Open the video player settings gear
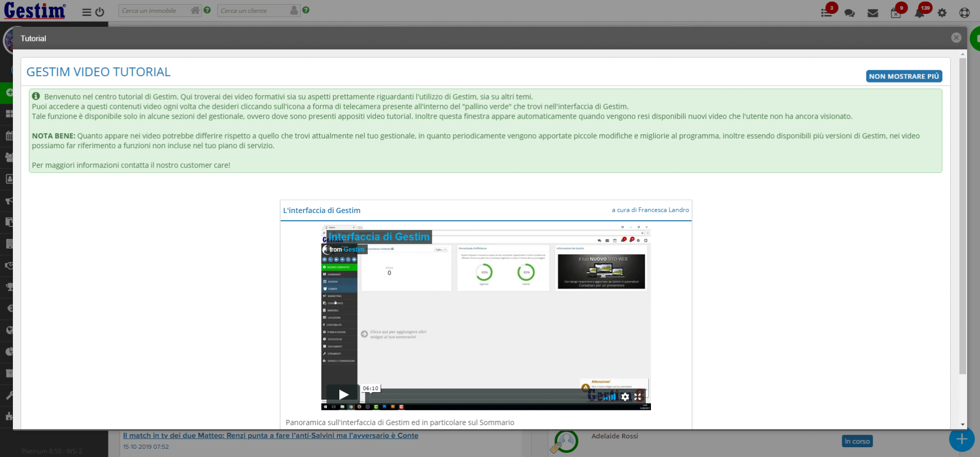This screenshot has width=980, height=457. click(x=625, y=397)
